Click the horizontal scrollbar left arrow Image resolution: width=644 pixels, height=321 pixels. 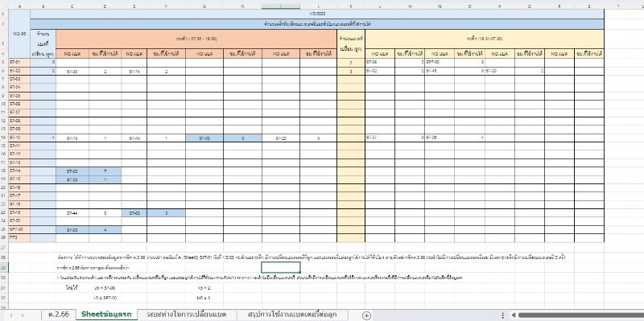tap(513, 315)
